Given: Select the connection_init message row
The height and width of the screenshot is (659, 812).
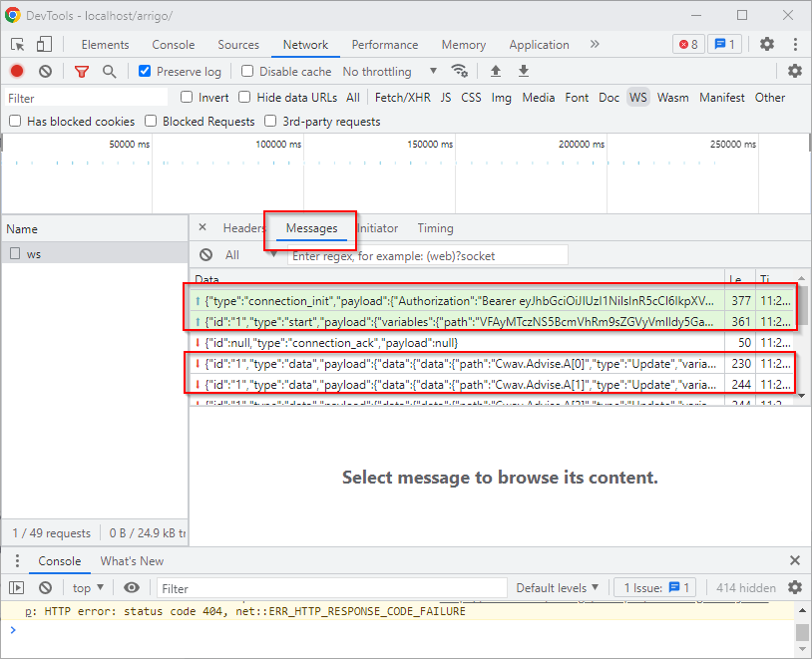Looking at the screenshot, I should [490, 300].
